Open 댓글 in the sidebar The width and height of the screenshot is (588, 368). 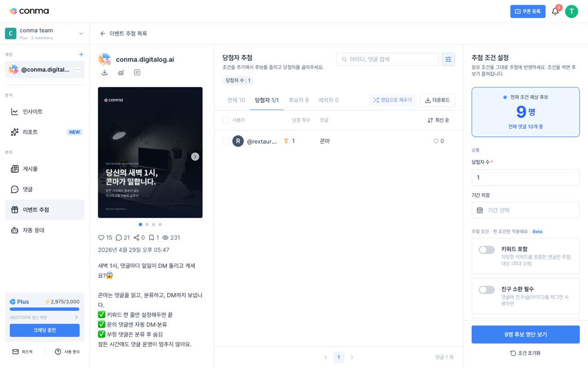click(45, 189)
